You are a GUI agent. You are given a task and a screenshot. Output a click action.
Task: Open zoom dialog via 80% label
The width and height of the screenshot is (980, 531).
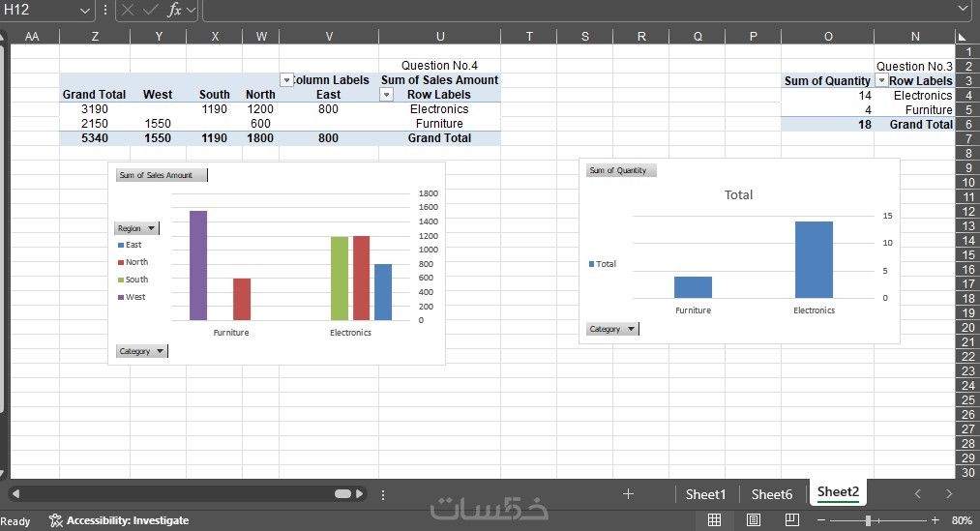click(x=962, y=520)
